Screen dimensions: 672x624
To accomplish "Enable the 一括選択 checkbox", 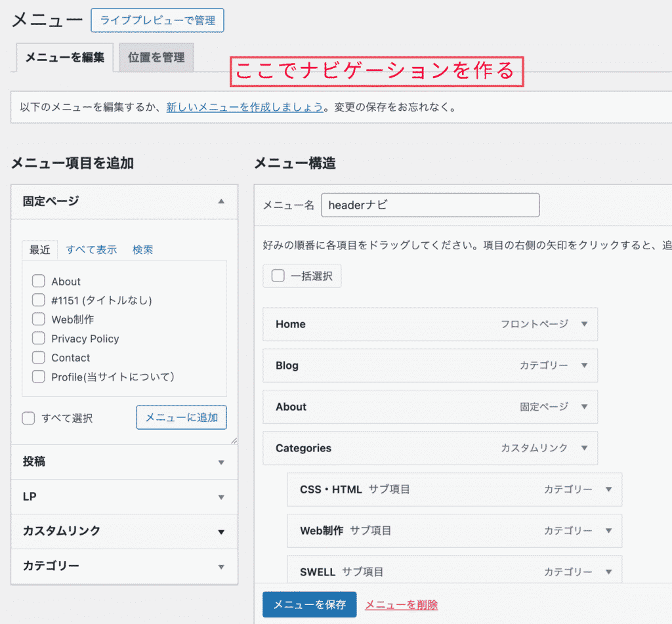I will pyautogui.click(x=278, y=276).
